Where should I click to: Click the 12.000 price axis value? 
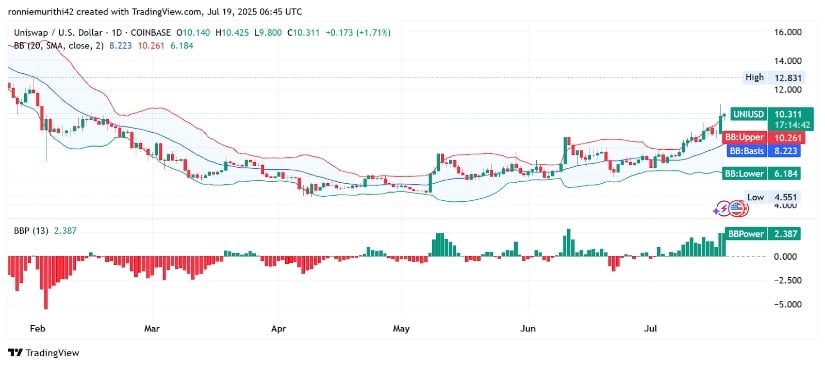point(788,89)
